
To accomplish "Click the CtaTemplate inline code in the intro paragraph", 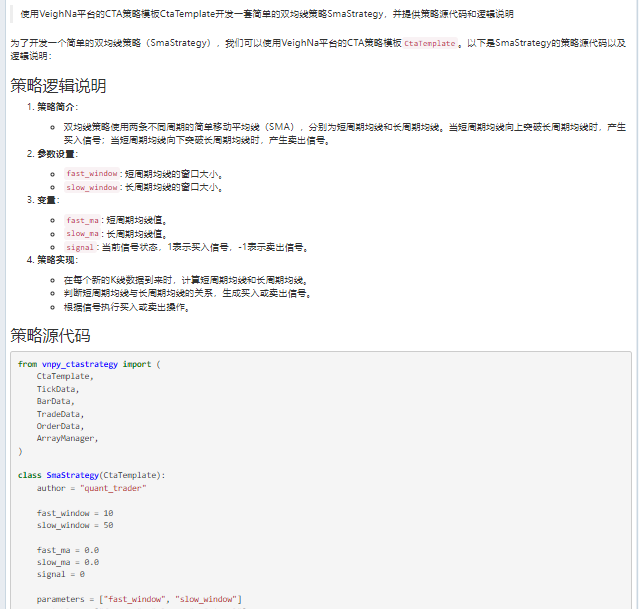I will tap(430, 43).
